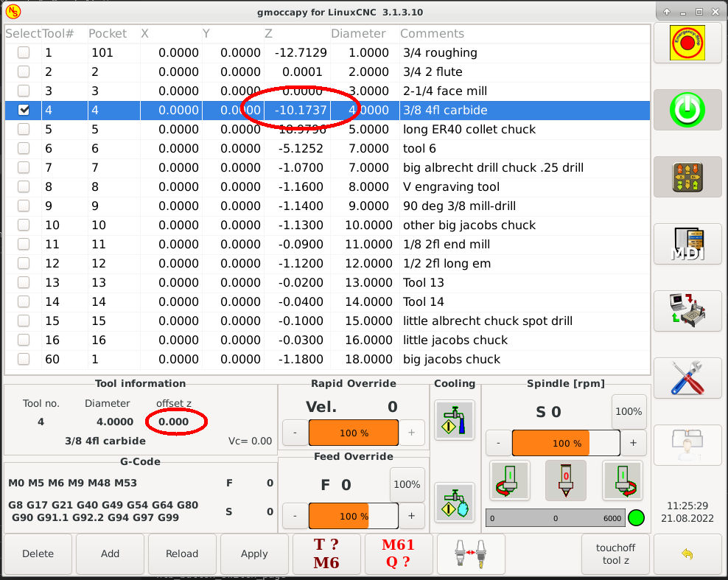This screenshot has width=728, height=580.
Task: Click the spindle override slider bar
Action: [x=566, y=443]
